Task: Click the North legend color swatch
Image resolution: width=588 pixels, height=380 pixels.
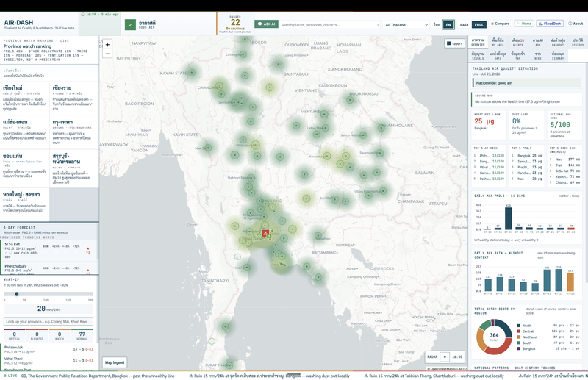Action: click(519, 326)
